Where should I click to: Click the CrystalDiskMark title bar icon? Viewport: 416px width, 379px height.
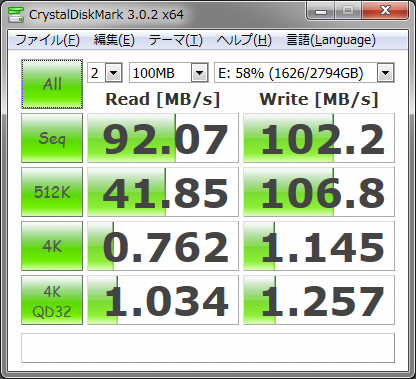point(16,14)
